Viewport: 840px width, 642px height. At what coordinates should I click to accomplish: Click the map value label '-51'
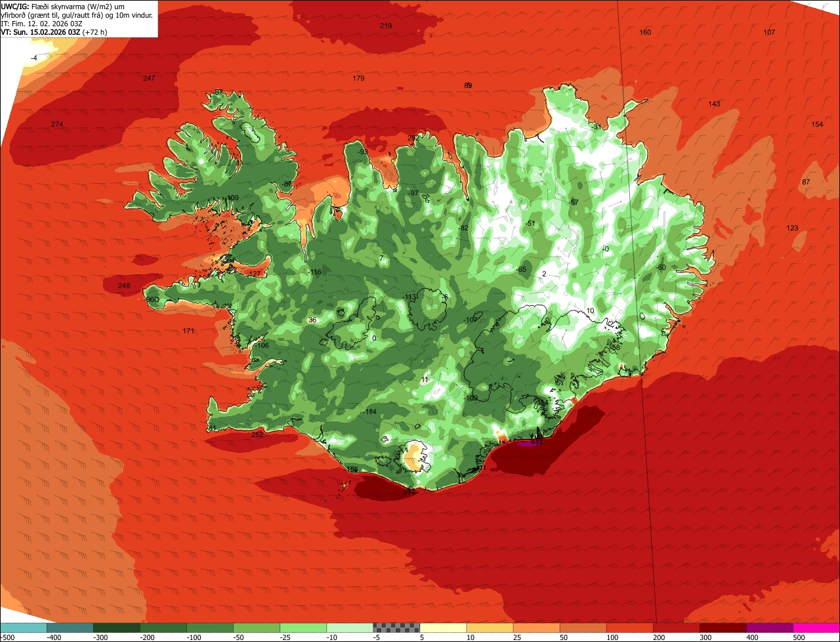(x=530, y=223)
